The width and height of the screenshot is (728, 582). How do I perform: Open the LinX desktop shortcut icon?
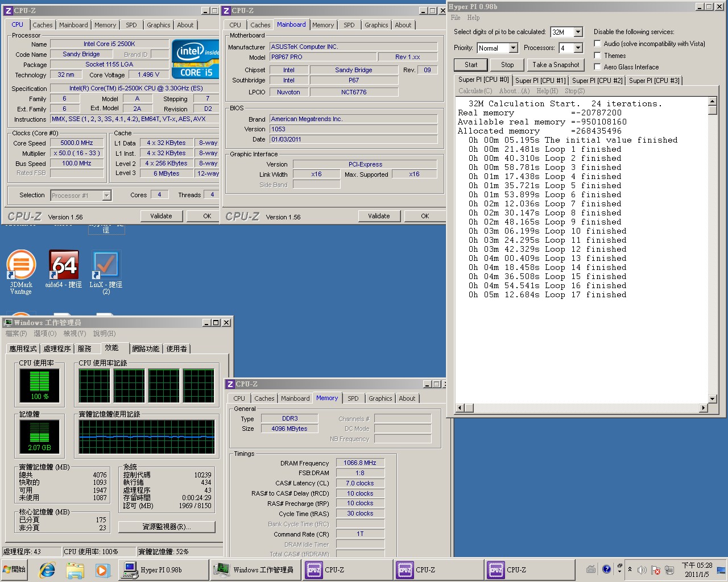pos(106,272)
